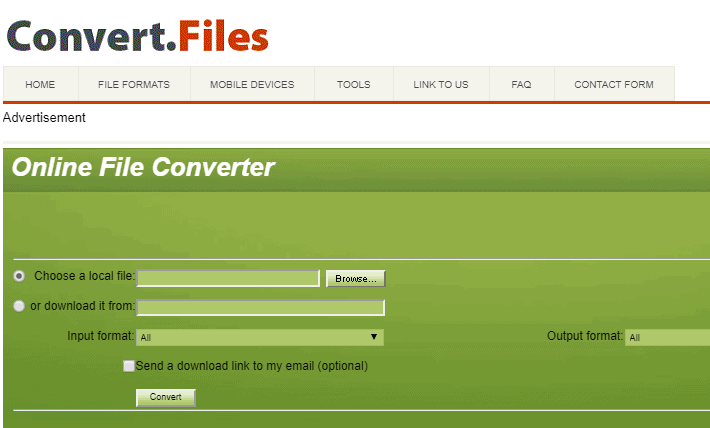
Task: Select the or download it from radio button
Action: point(19,306)
